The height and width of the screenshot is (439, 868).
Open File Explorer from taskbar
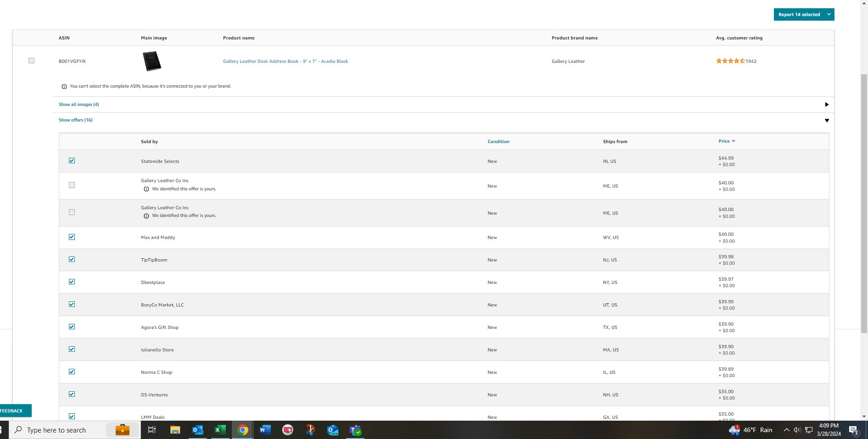[x=175, y=430]
